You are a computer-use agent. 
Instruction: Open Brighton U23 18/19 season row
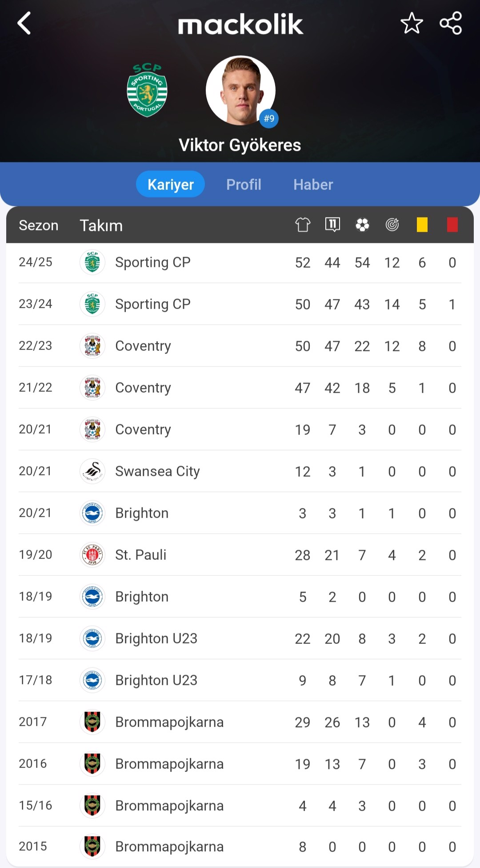coord(240,639)
